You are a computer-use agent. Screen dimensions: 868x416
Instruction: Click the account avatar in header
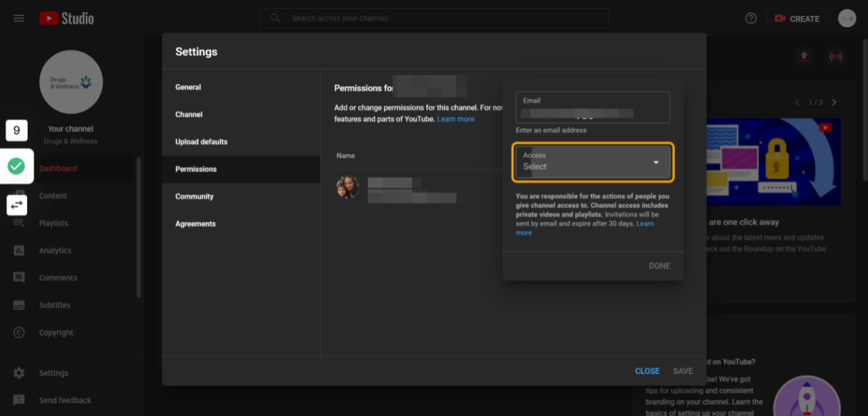point(847,19)
